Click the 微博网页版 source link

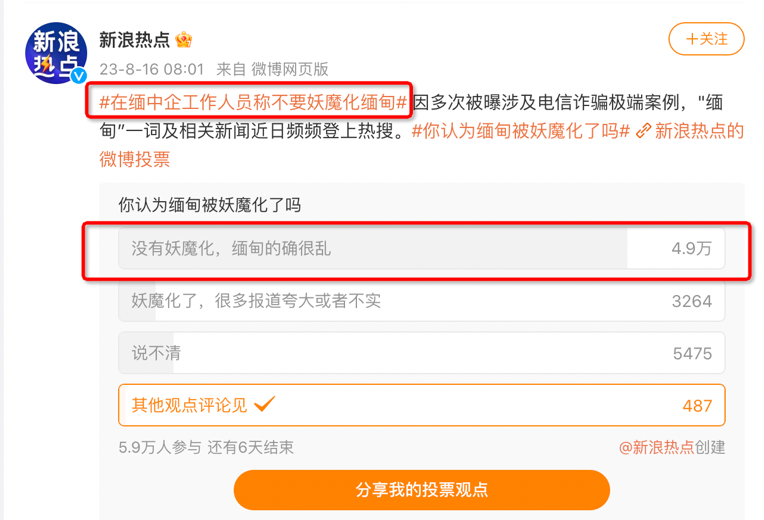coord(289,69)
